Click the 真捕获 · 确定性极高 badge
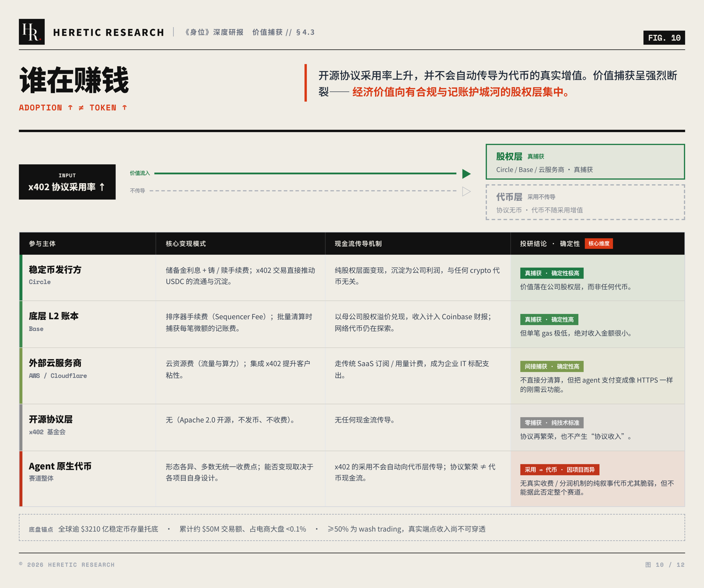The height and width of the screenshot is (588, 704). (x=552, y=273)
